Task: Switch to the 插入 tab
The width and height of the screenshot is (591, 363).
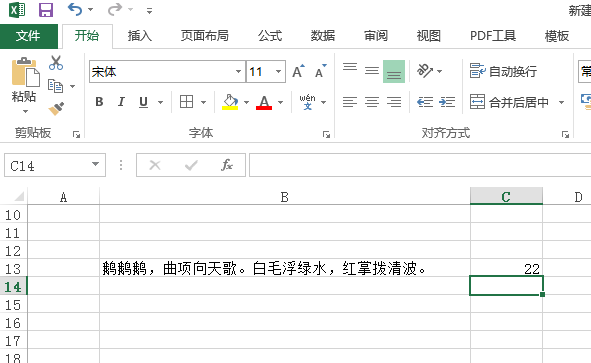Action: click(x=139, y=36)
